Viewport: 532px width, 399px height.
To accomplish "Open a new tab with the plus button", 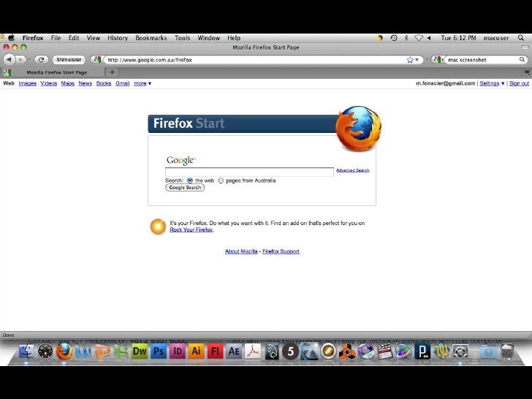I will [112, 72].
